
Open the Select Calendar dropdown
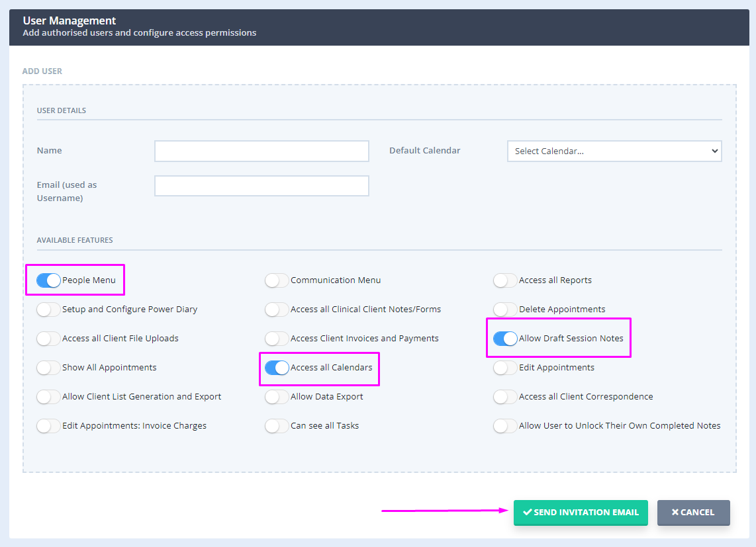tap(614, 151)
